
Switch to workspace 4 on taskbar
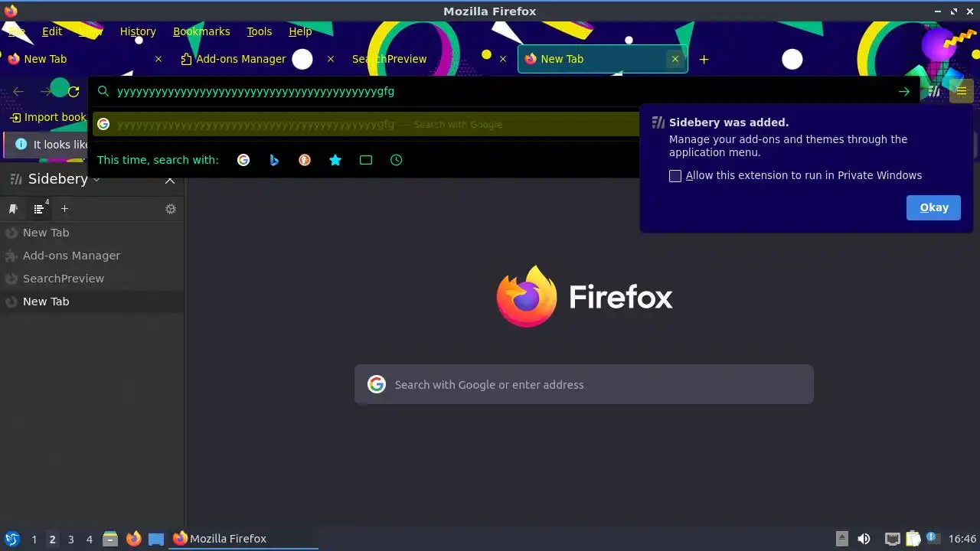[89, 540]
